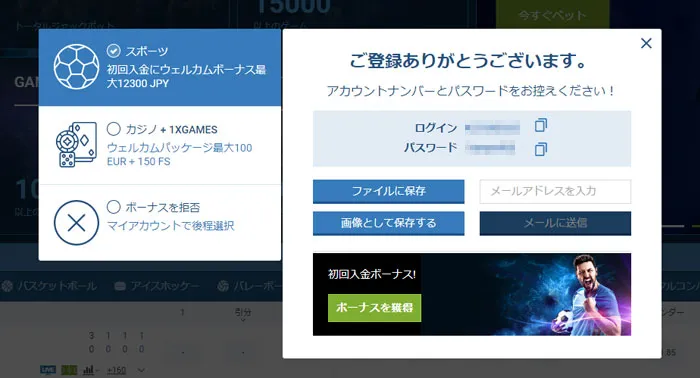Screen dimensions: 700x378
Task: Click the basketball icon in sports bar
Action: pos(7,286)
